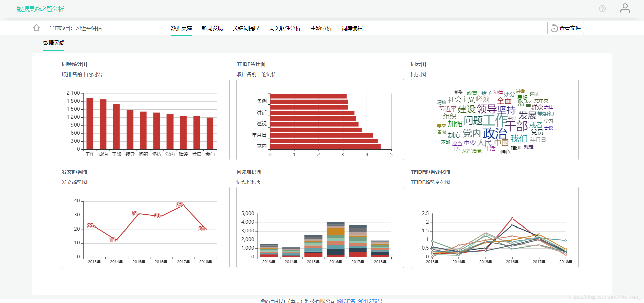The height and width of the screenshot is (303, 644).
Task: Click the word 我们 in the word cloud
Action: [519, 138]
